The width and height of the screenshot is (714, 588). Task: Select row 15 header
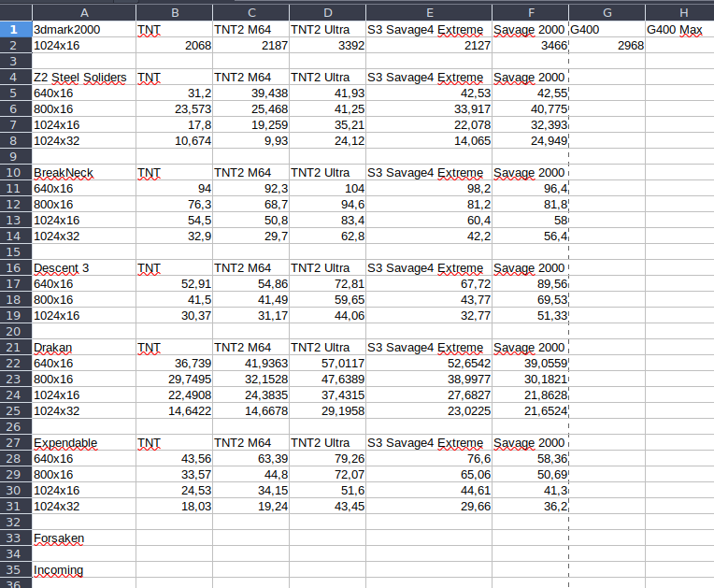[16, 251]
